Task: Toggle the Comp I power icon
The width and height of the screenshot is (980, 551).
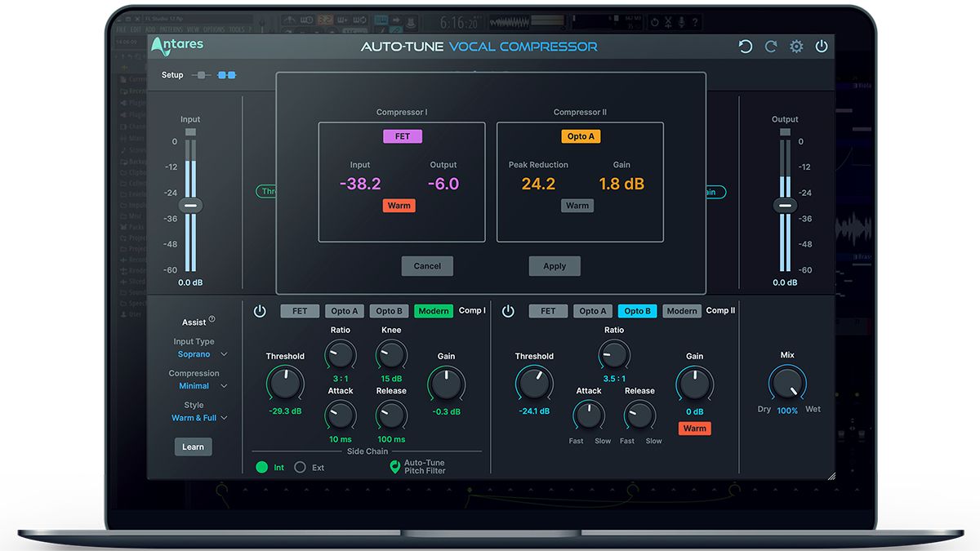Action: point(260,311)
